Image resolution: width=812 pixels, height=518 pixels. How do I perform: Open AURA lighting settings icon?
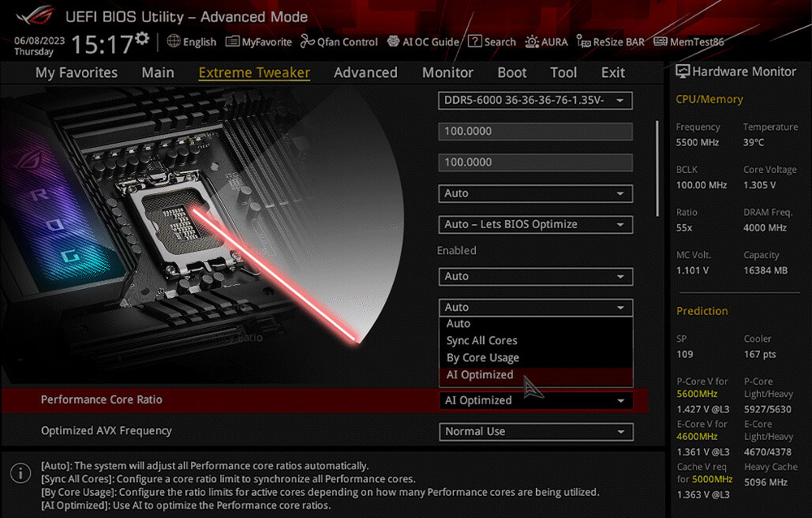click(x=532, y=41)
